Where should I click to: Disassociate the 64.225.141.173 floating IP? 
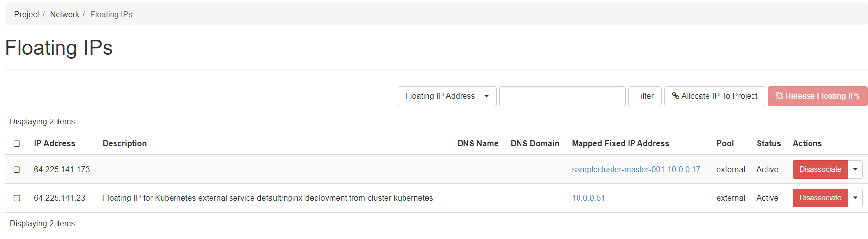coord(820,170)
